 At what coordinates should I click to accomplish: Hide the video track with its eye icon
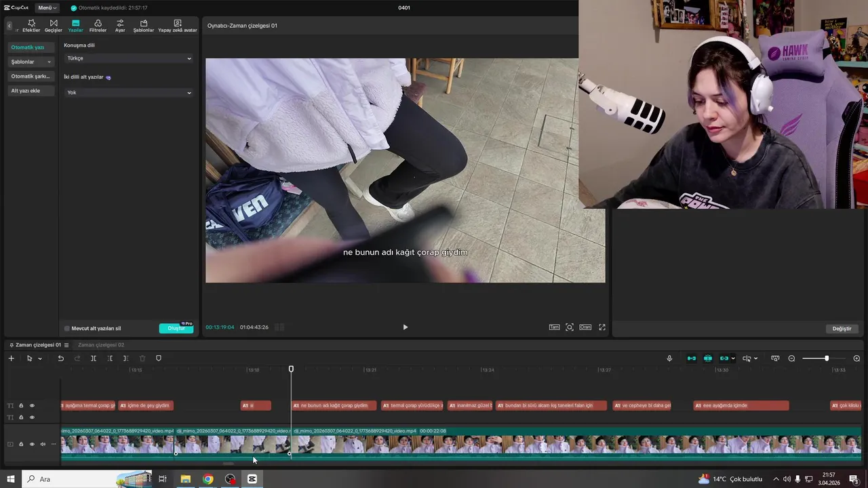pyautogui.click(x=32, y=445)
